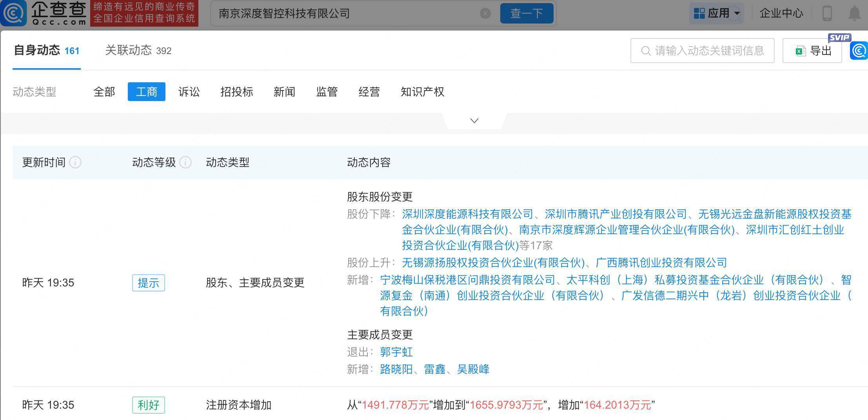Open the 深圳深度能源科技有限公司 link
The height and width of the screenshot is (420, 868).
468,214
